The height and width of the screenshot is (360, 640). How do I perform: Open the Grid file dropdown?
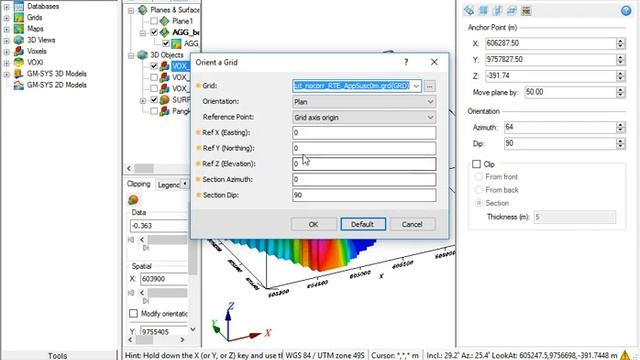pyautogui.click(x=416, y=86)
